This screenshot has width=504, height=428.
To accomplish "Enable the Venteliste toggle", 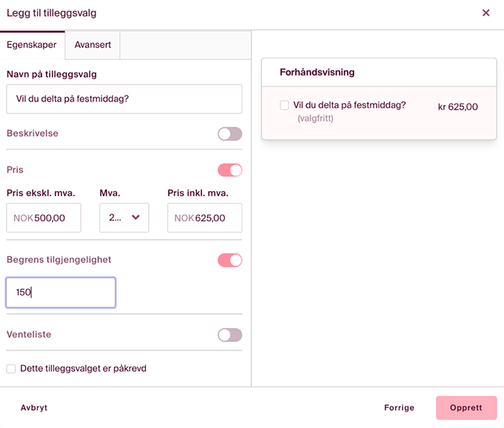I will click(230, 335).
